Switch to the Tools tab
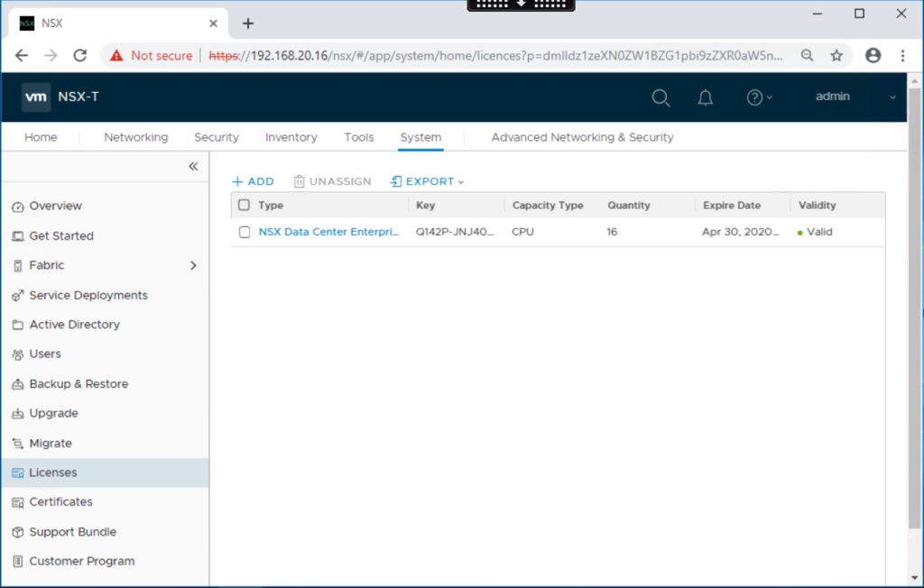The height and width of the screenshot is (588, 924). 359,137
